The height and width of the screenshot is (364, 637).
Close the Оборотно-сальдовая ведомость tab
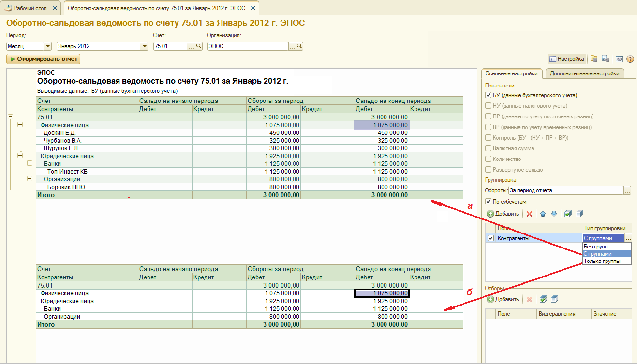pyautogui.click(x=253, y=9)
